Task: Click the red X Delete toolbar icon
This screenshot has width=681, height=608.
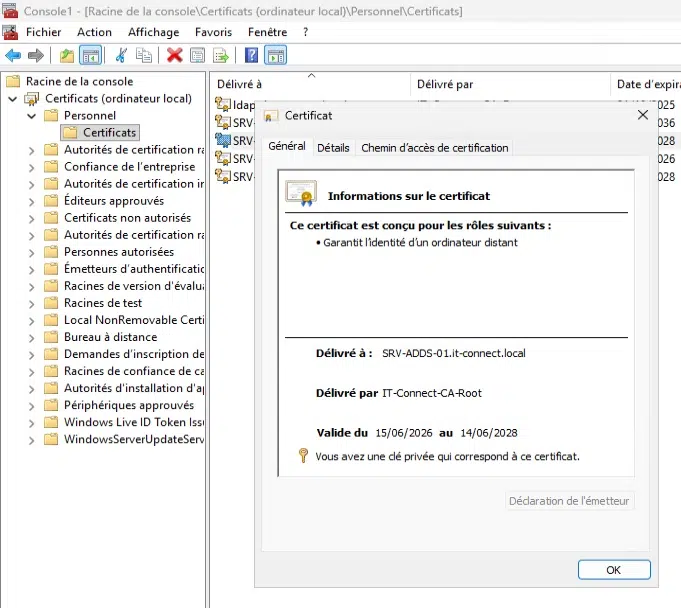Action: (x=175, y=56)
